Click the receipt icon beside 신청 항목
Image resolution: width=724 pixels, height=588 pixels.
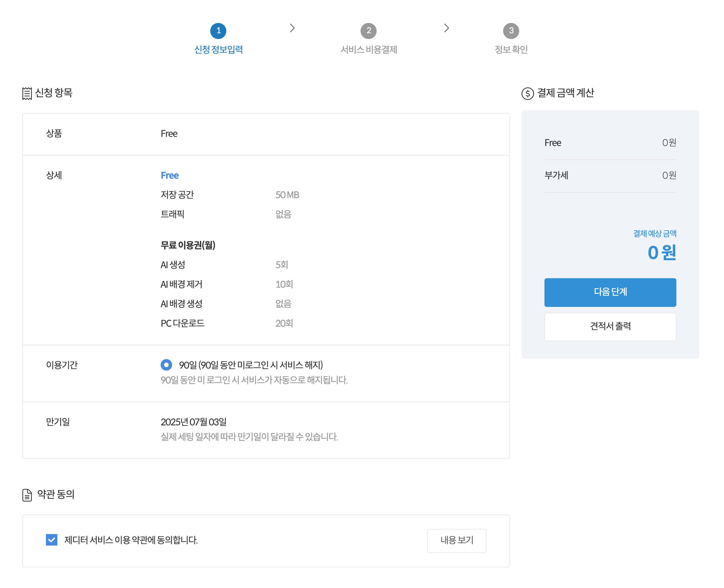[27, 93]
